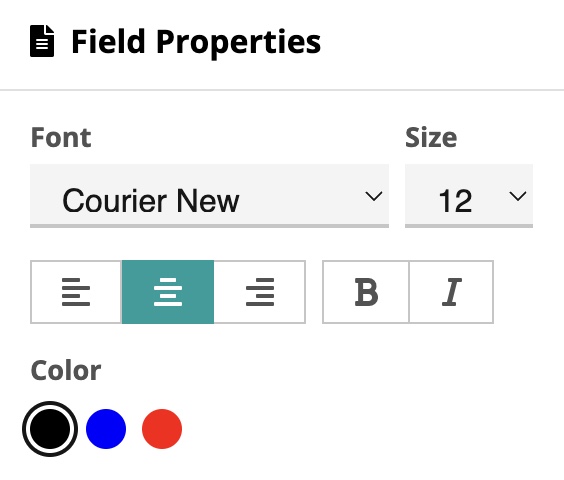Click the Size label
Screen dimensions: 564x480
pyautogui.click(x=431, y=137)
